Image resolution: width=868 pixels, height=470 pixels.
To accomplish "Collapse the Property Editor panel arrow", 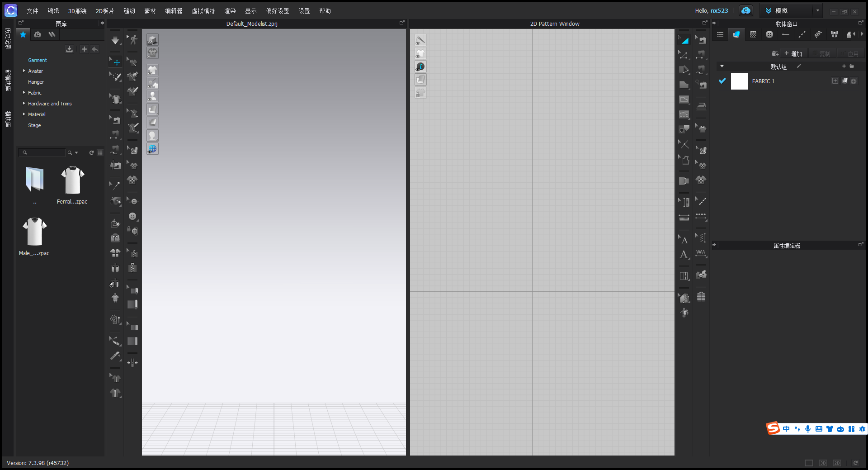I will (x=714, y=245).
